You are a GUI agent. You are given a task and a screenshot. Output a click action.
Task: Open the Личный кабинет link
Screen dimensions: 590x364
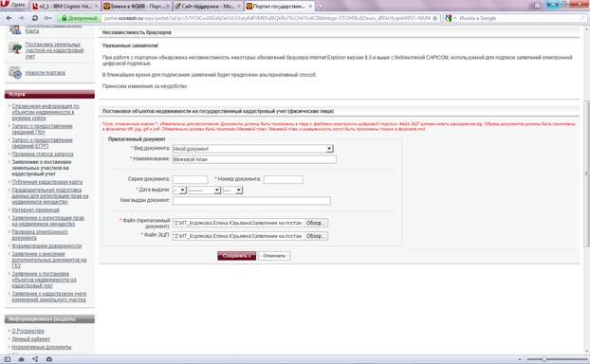31,338
